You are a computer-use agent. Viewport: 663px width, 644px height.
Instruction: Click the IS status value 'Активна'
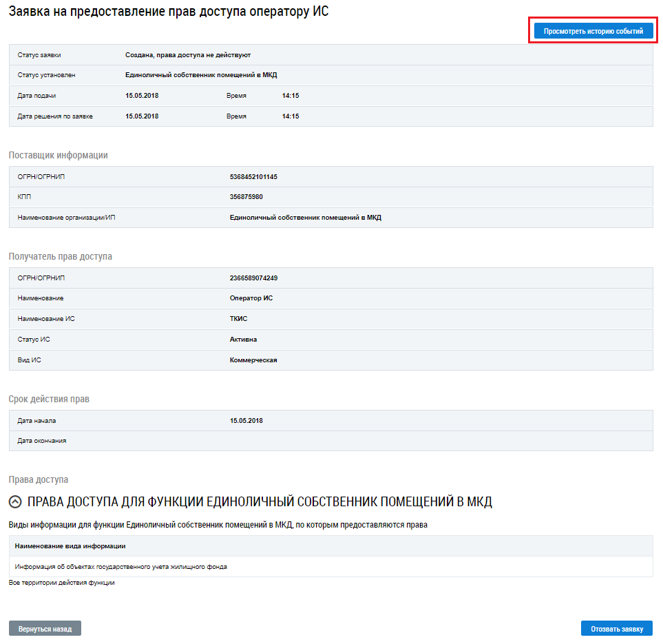tap(243, 340)
